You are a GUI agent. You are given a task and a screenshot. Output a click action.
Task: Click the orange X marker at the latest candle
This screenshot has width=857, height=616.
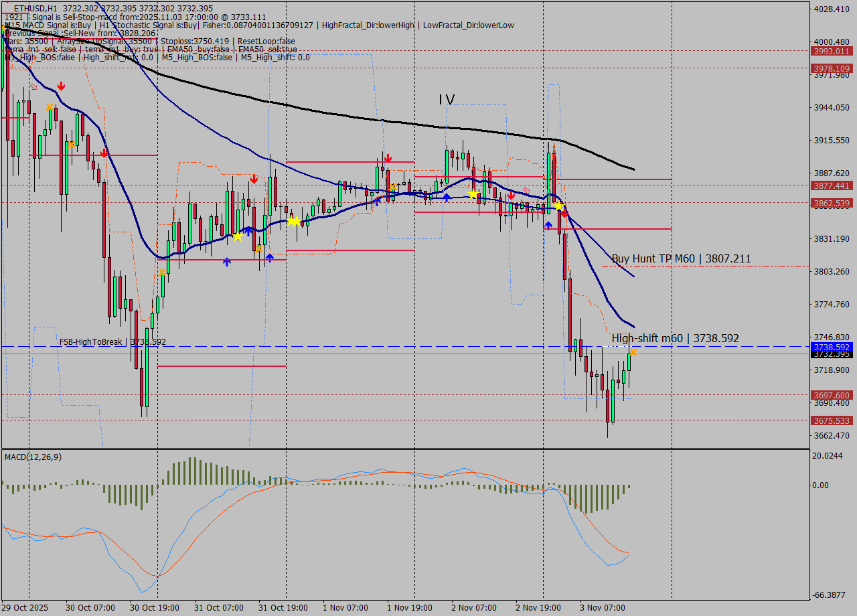633,352
